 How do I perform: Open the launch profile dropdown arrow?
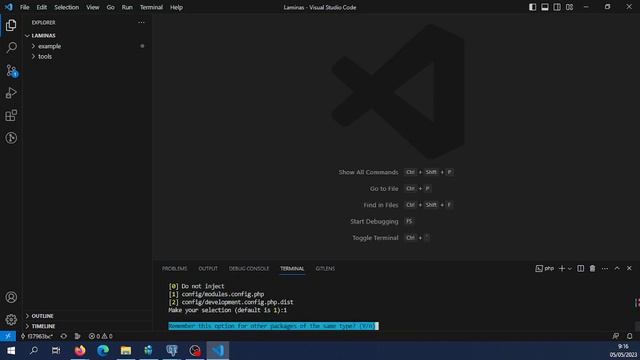pyautogui.click(x=570, y=268)
